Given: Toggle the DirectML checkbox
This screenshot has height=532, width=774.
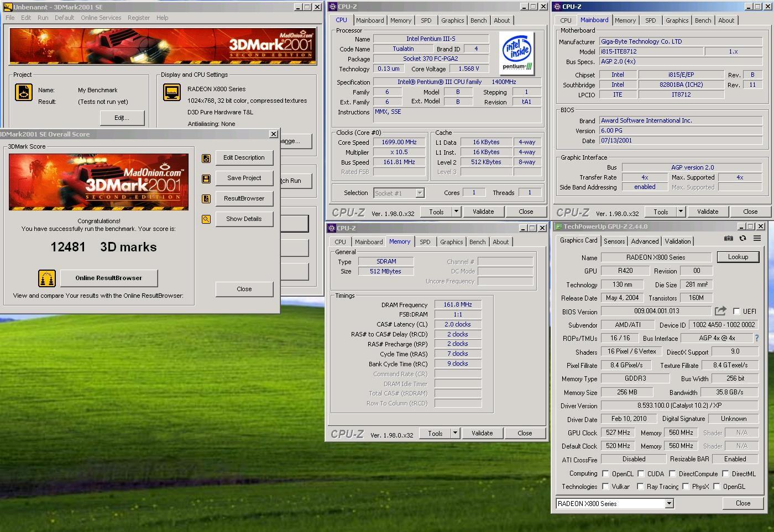Looking at the screenshot, I should coord(725,473).
